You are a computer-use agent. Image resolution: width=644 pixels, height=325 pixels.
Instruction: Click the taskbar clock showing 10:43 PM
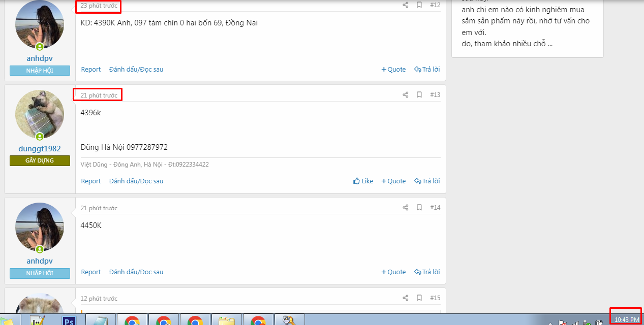pyautogui.click(x=627, y=320)
